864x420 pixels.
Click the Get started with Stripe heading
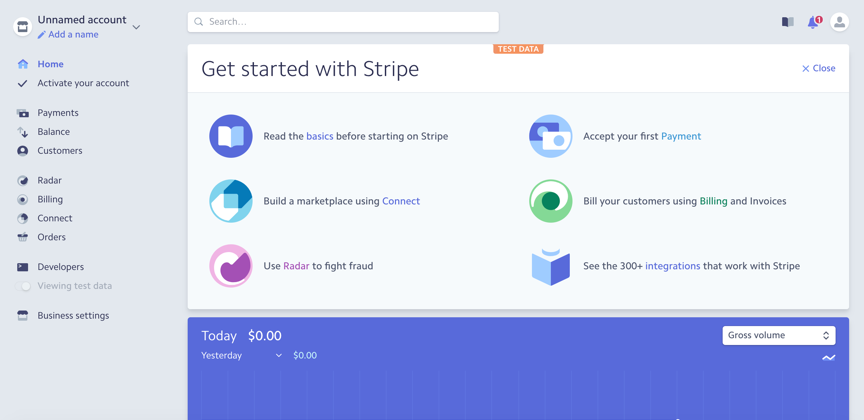(x=310, y=69)
